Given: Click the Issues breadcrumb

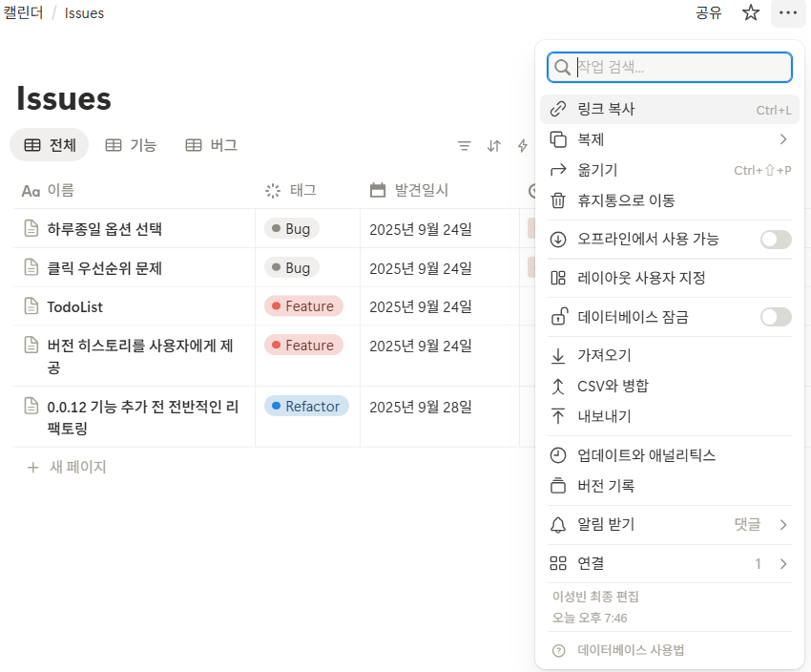Looking at the screenshot, I should (84, 13).
